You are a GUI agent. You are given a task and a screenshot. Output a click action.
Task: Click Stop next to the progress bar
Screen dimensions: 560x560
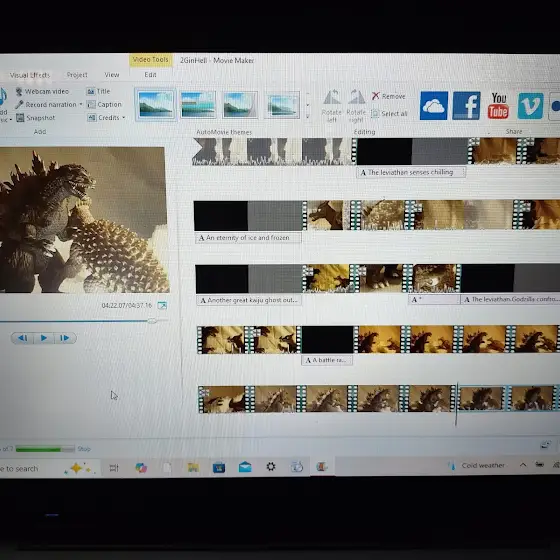(84, 449)
